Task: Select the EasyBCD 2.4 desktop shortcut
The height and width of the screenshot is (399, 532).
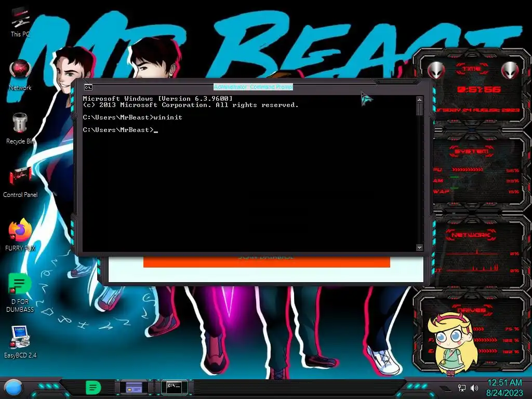Action: [20, 342]
